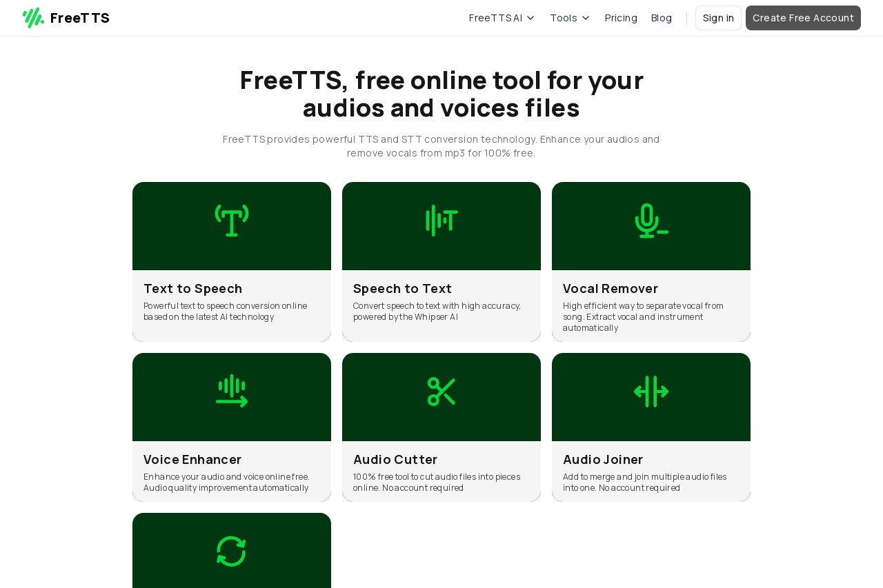The height and width of the screenshot is (588, 883).
Task: Open the Audio Cutter title link
Action: pyautogui.click(x=395, y=459)
